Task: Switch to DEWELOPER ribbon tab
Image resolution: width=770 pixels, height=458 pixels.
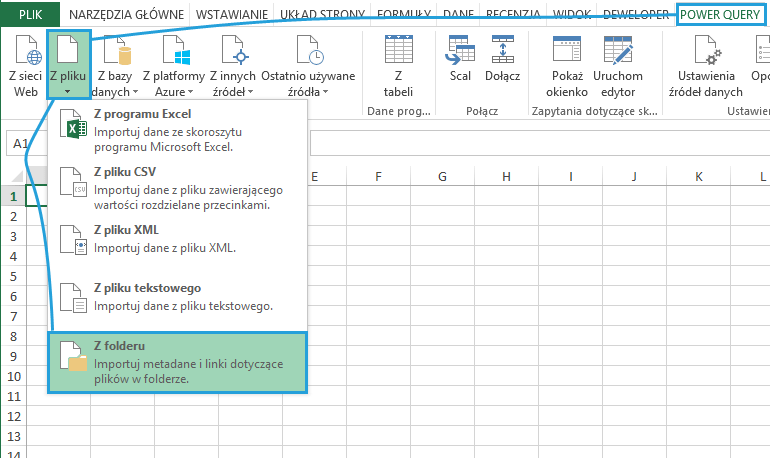Action: click(636, 15)
